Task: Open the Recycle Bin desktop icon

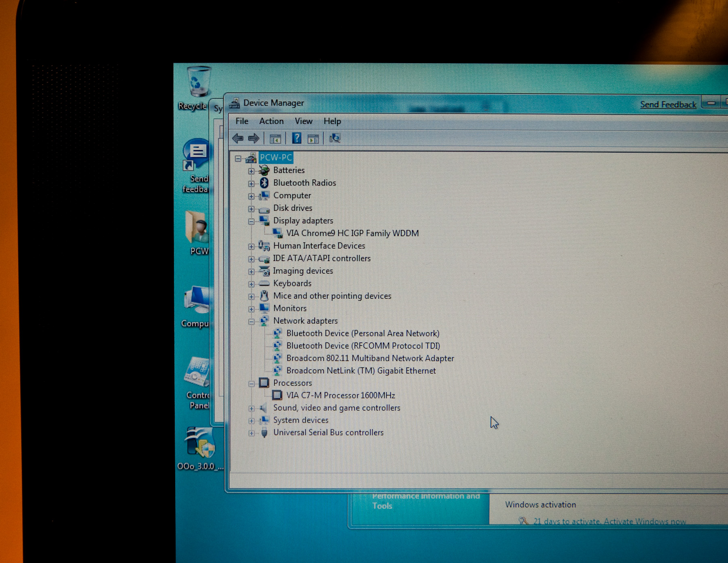Action: click(198, 83)
